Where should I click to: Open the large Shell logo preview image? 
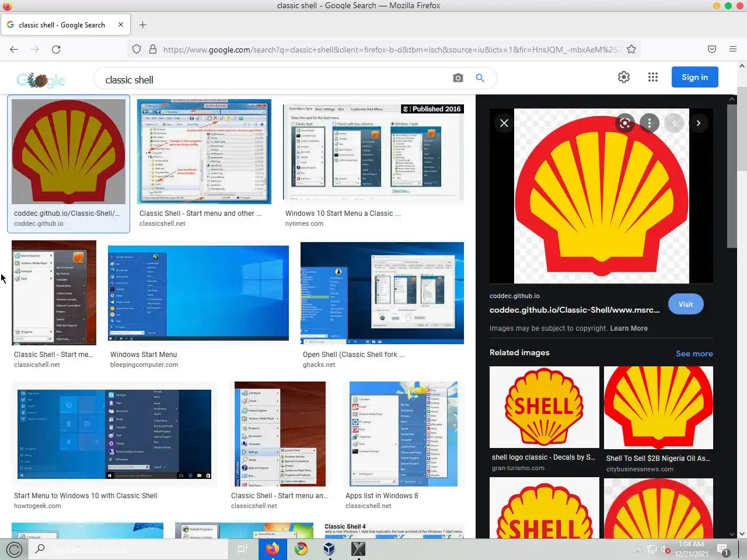[x=601, y=196]
